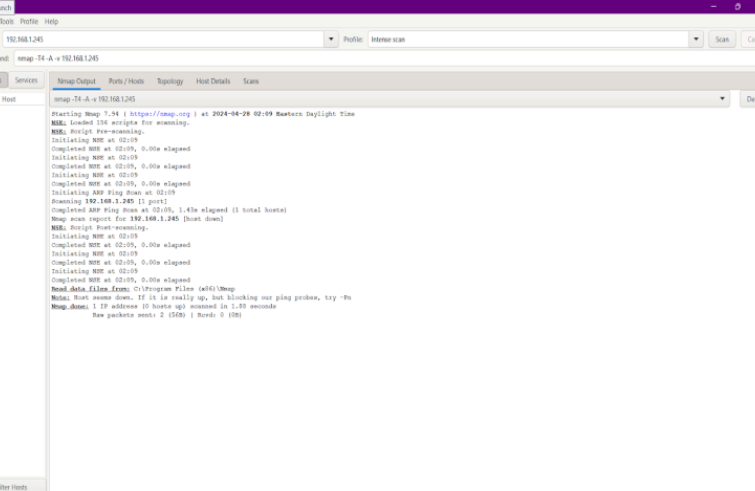This screenshot has height=491, width=755.
Task: Click the 'Nmap scan report for 192.168.1.245' line
Action: coord(137,219)
